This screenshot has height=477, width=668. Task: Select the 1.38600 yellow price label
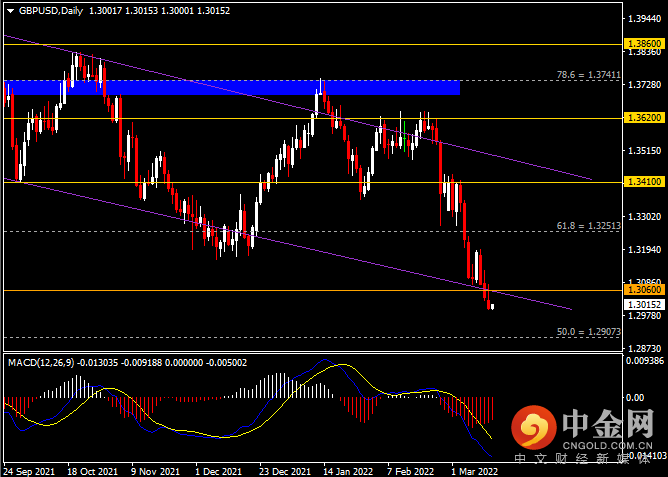pos(645,43)
